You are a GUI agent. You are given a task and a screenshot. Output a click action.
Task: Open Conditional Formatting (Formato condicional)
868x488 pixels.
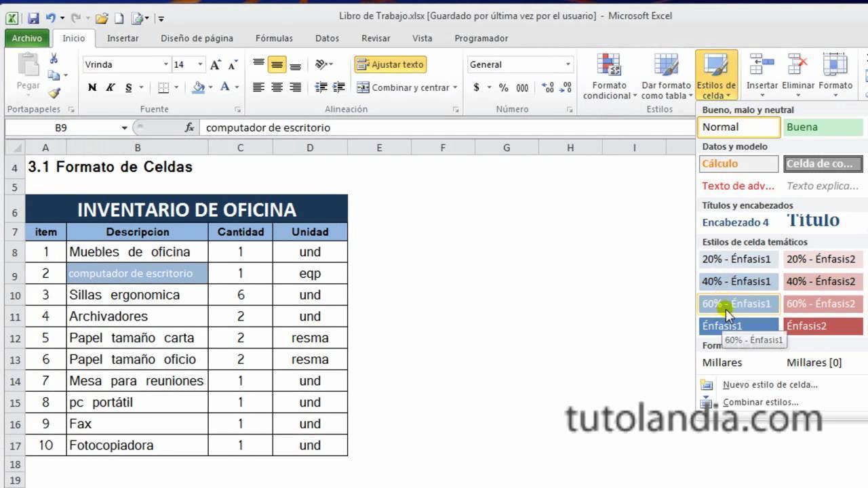609,76
